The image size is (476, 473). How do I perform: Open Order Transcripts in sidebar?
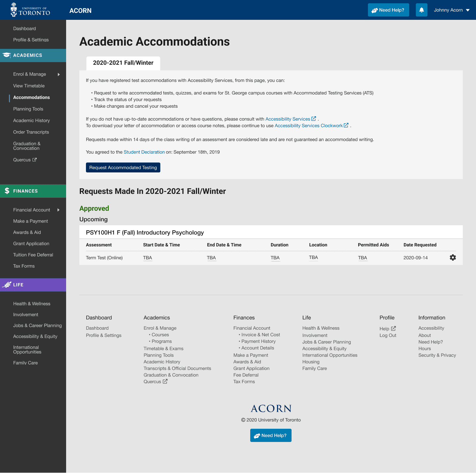pos(31,132)
